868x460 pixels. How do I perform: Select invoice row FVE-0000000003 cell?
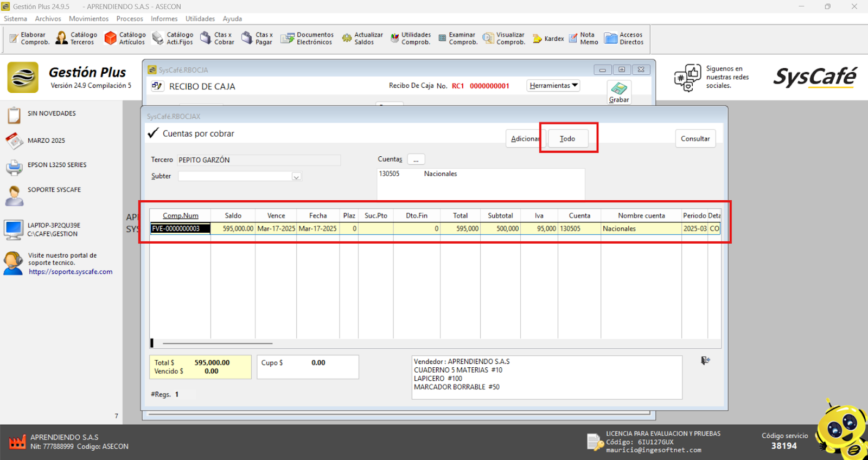pos(180,229)
